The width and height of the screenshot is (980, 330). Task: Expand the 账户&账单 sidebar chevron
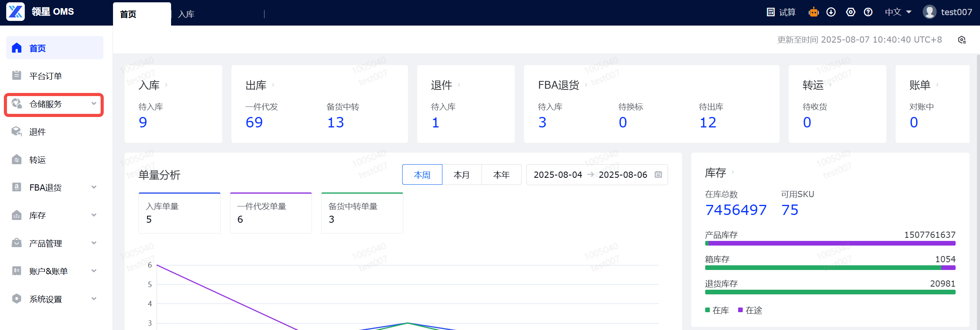click(x=94, y=271)
